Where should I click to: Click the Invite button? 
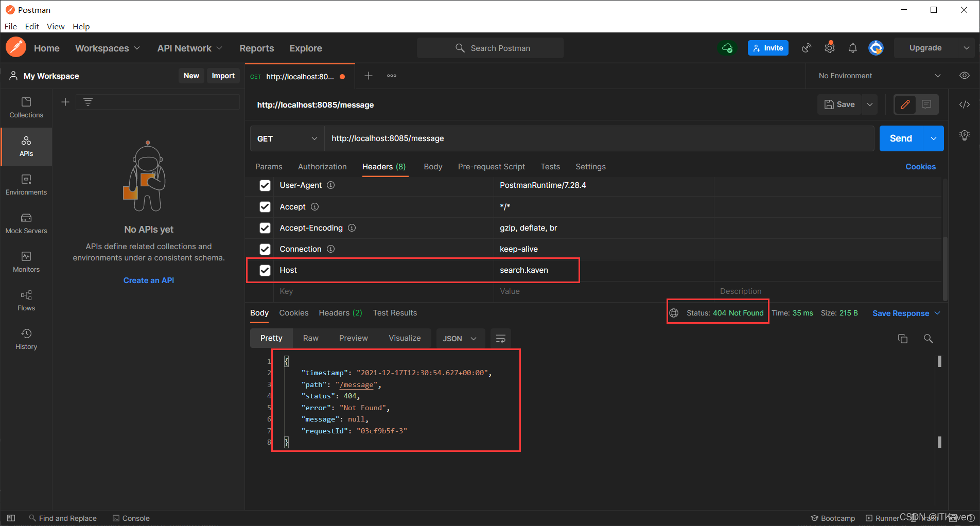(x=768, y=48)
